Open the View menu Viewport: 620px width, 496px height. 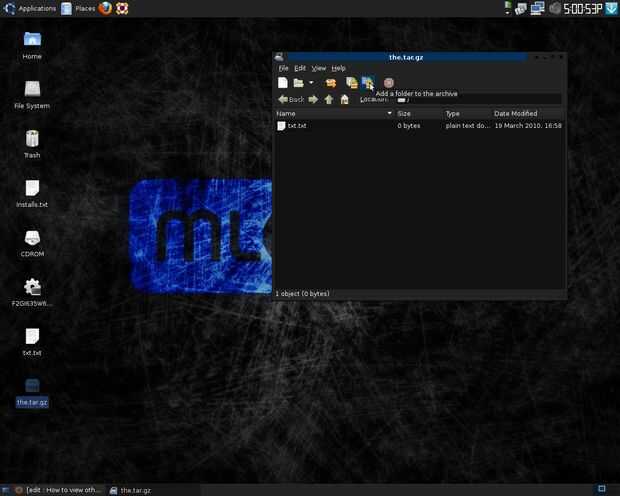[319, 68]
